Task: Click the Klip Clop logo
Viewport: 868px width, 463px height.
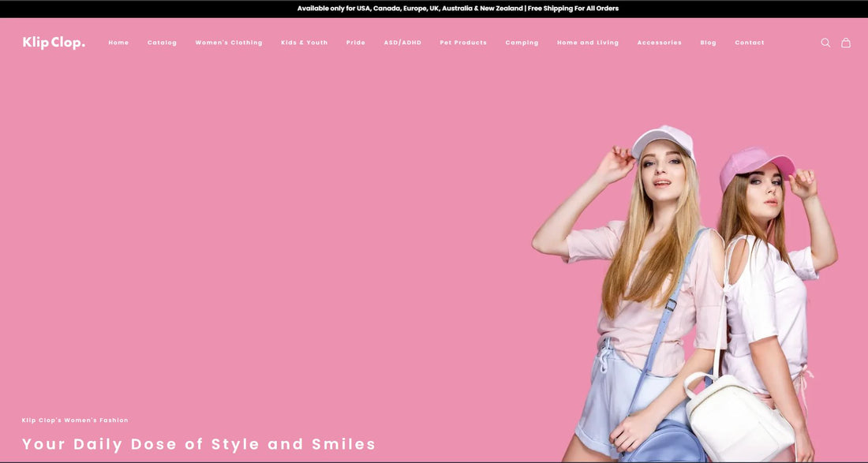Action: [54, 43]
